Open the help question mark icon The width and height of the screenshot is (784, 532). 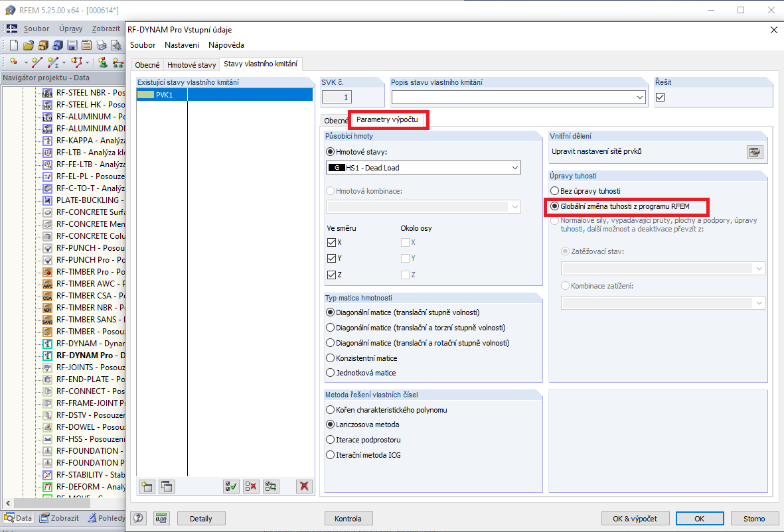coord(139,519)
